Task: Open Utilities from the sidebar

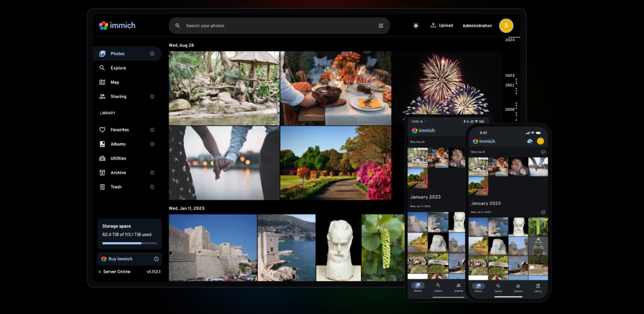Action: [x=118, y=158]
